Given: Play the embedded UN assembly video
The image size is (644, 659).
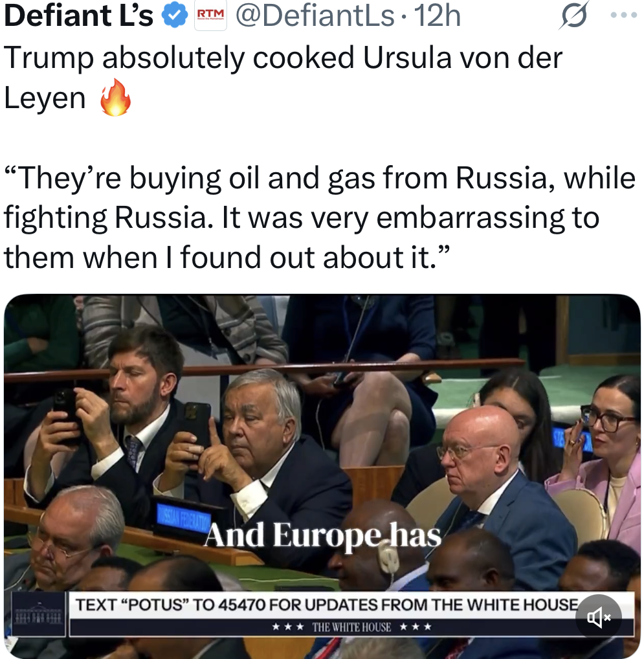Looking at the screenshot, I should 322,476.
